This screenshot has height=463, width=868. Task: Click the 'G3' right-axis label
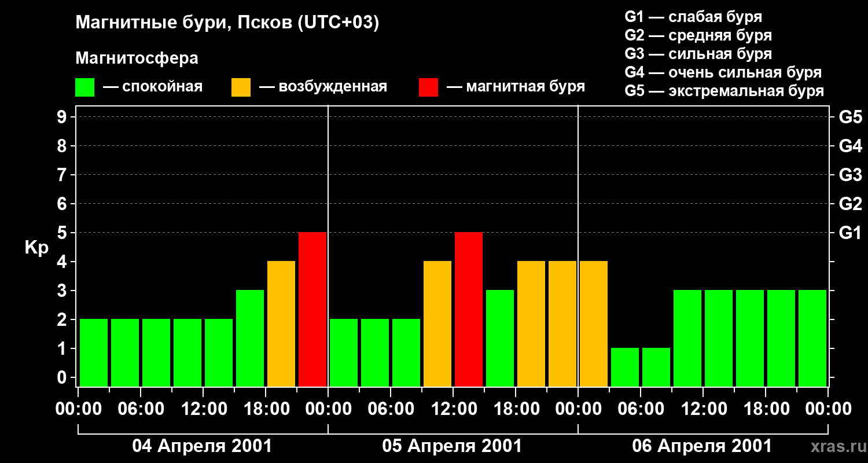pyautogui.click(x=850, y=175)
